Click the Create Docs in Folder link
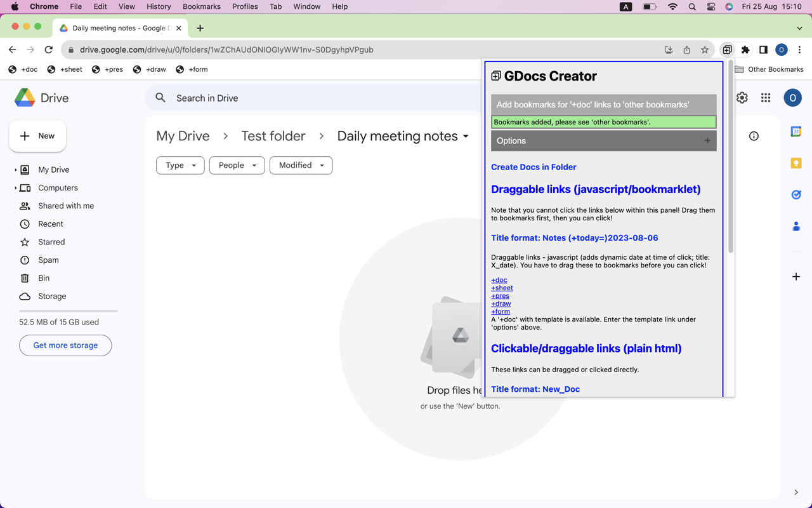812x508 pixels. click(x=534, y=166)
